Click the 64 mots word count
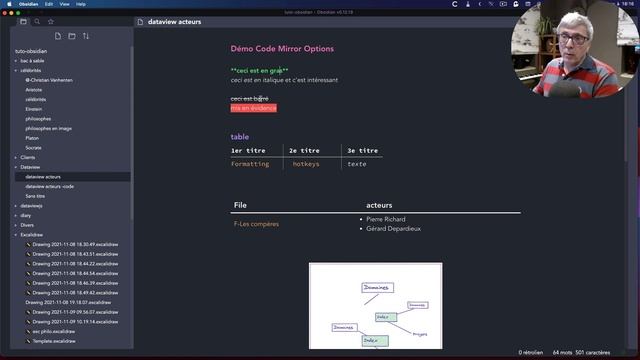 562,352
